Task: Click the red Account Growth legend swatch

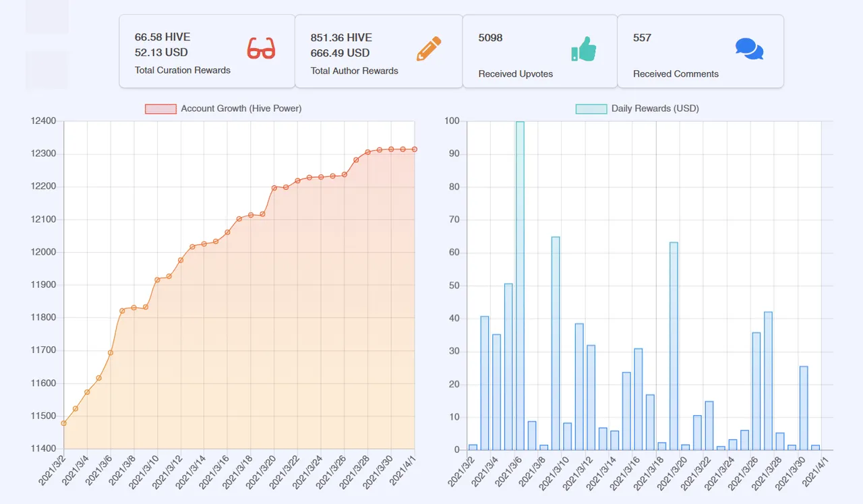Action: [x=160, y=108]
